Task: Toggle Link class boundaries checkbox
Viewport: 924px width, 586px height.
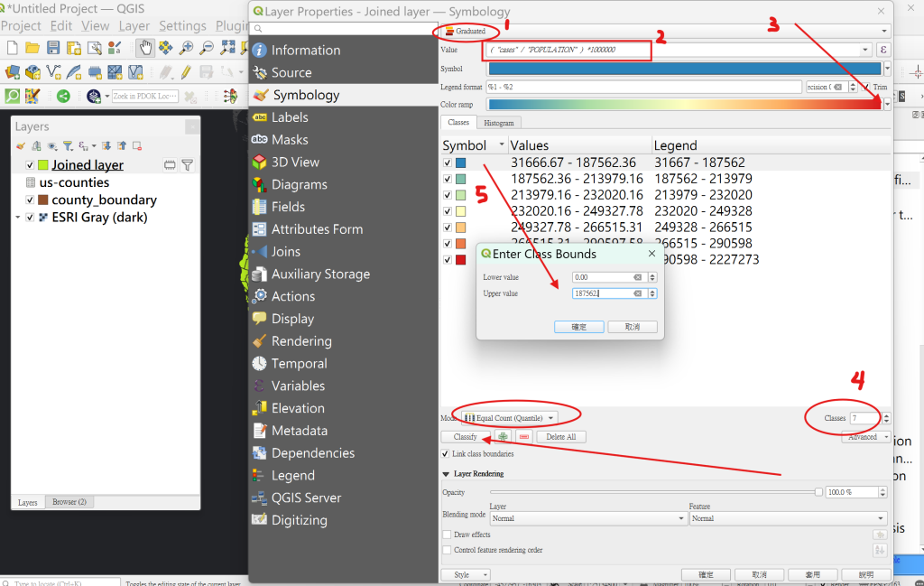Action: click(x=446, y=454)
